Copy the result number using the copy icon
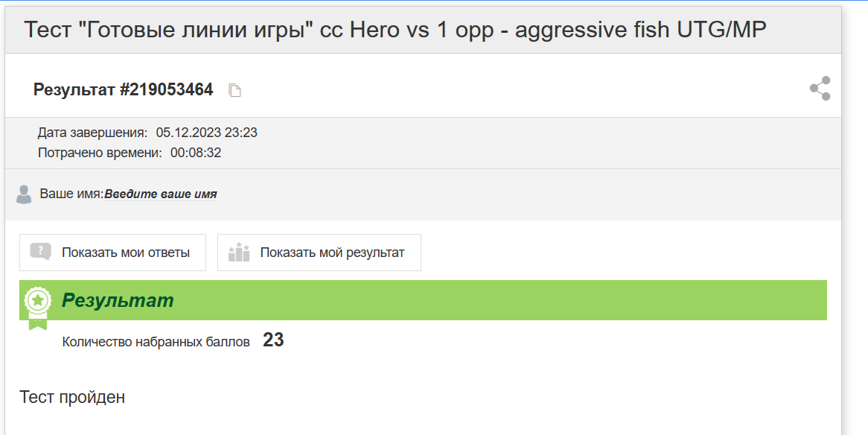The width and height of the screenshot is (868, 435). 234,90
